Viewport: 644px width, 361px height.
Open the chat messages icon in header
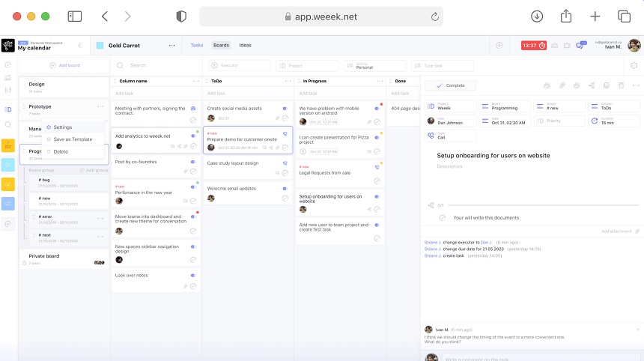[580, 46]
